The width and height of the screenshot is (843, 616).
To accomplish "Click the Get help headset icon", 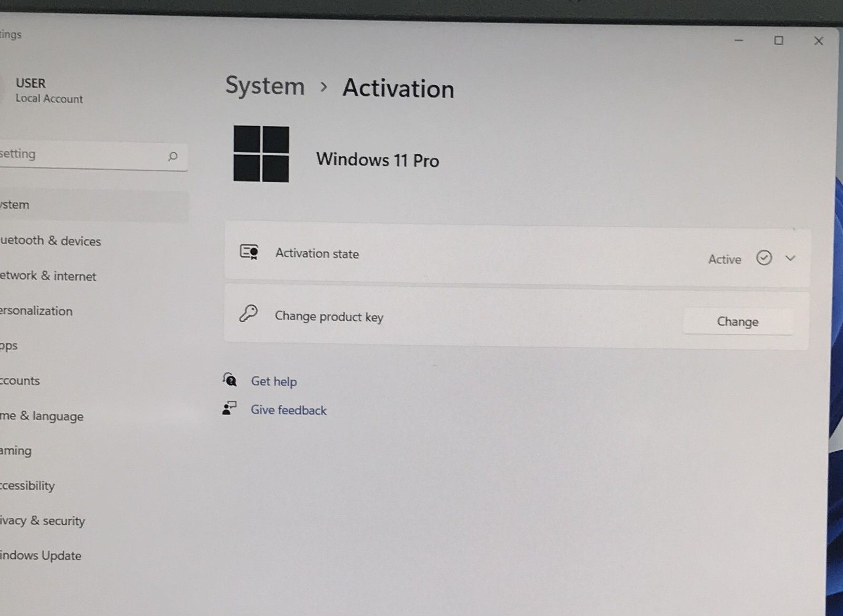I will [229, 379].
